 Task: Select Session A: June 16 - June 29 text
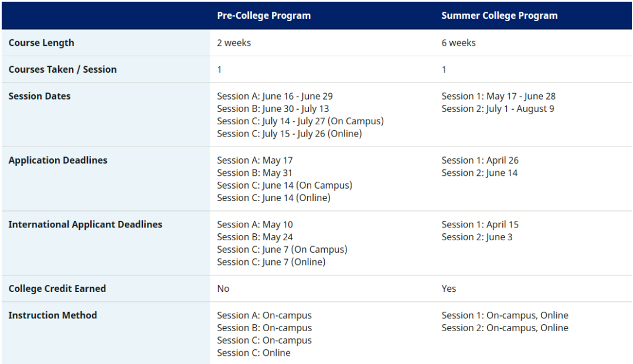(x=274, y=96)
